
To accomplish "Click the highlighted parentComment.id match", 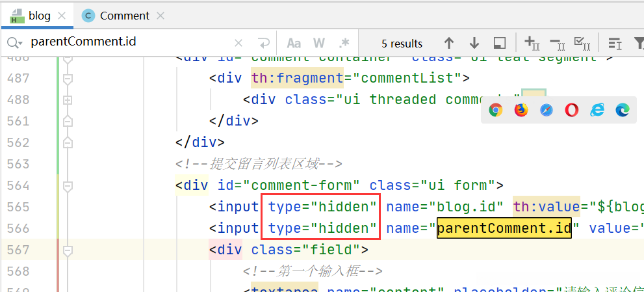I will pos(504,228).
